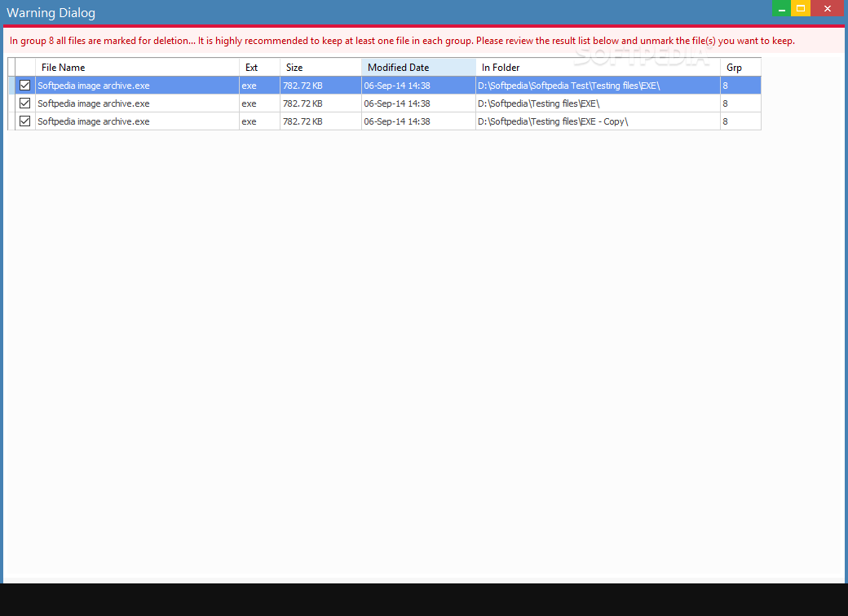Uncheck the file in EXE - Copy folder
848x616 pixels.
coord(25,121)
